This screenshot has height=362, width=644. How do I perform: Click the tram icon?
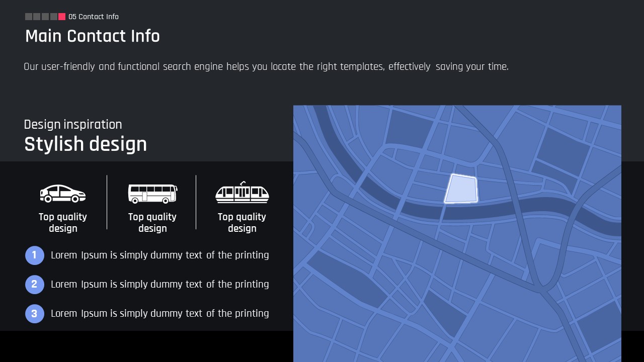[242, 193]
